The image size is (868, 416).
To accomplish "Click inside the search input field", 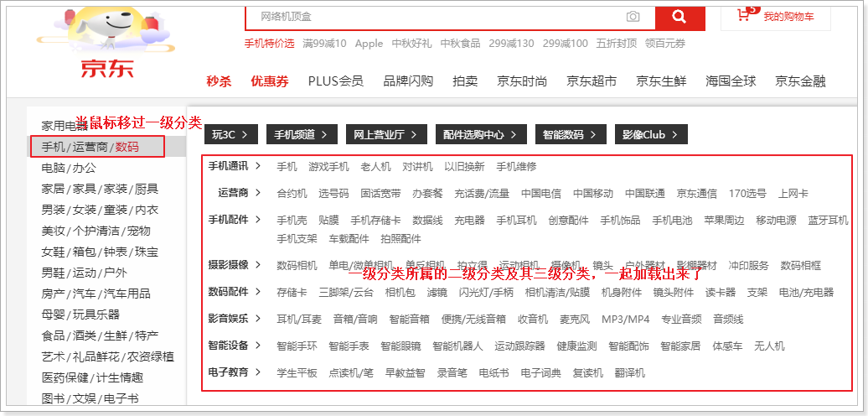I will 436,17.
